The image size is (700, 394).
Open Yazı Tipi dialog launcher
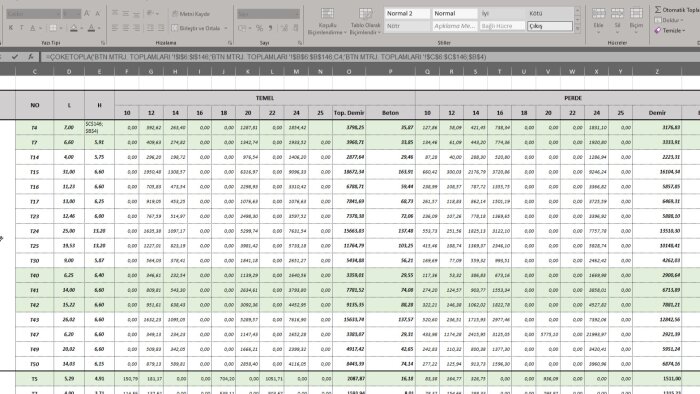pyautogui.click(x=103, y=43)
